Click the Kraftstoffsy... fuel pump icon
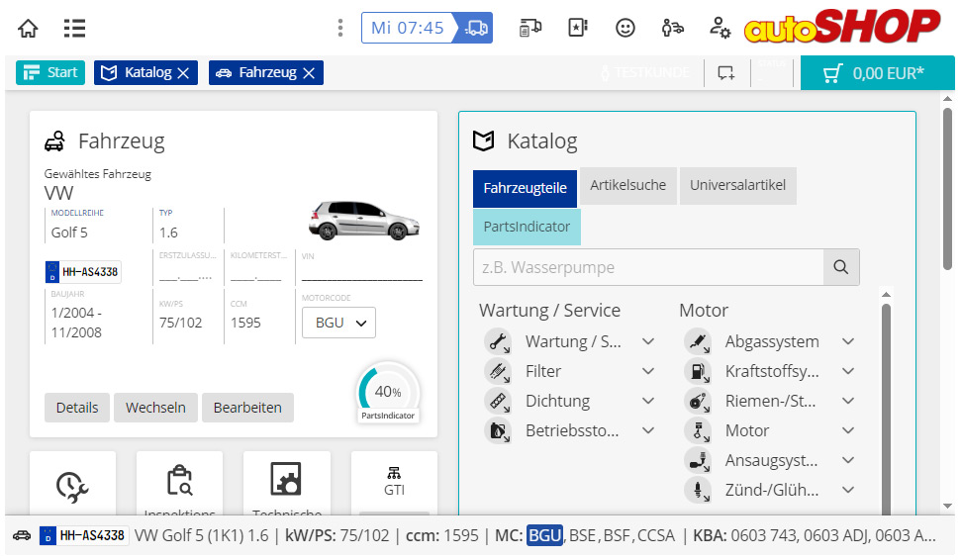This screenshot has height=560, width=961. point(698,371)
